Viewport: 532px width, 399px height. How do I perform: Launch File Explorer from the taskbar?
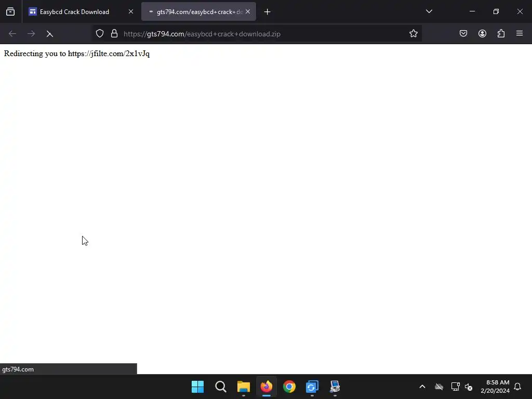243,387
